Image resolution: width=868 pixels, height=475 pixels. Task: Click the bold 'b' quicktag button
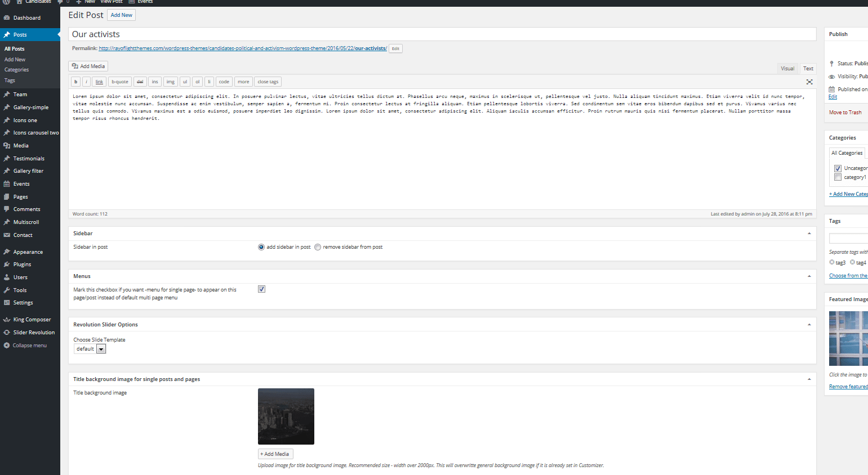(76, 82)
